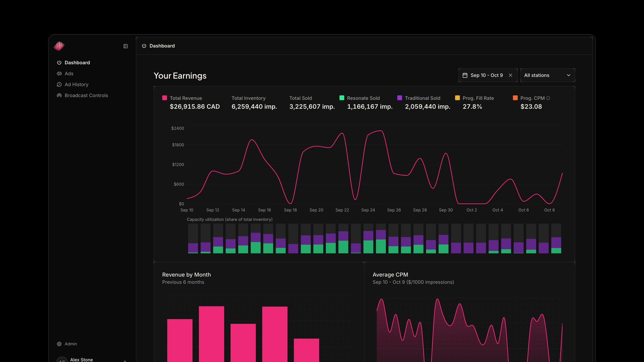The image size is (644, 362).
Task: Click the Capacity utilization caption
Action: (x=230, y=219)
